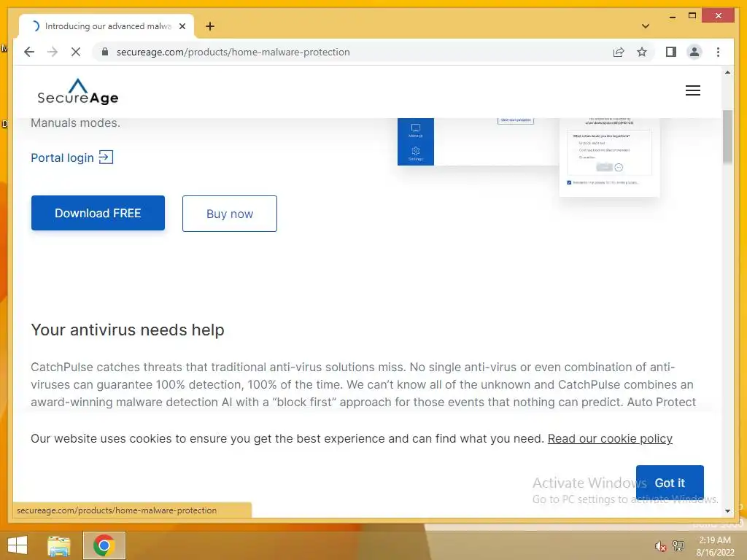Close the 'Introducing our advanced malware' tab
This screenshot has height=560, width=747.
click(182, 26)
